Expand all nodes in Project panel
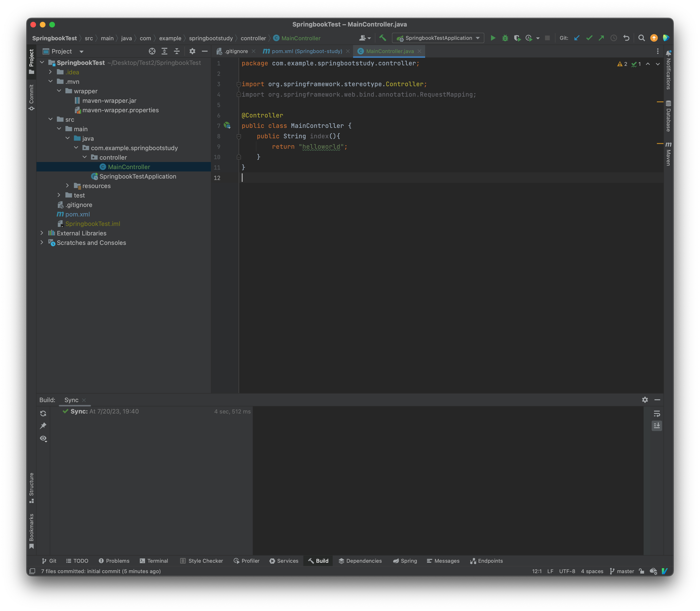 [x=164, y=51]
